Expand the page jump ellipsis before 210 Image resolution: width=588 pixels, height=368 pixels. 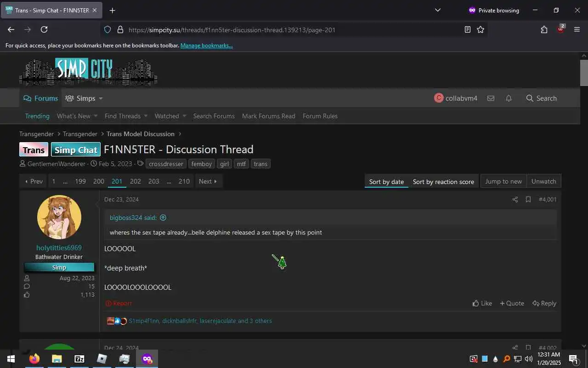(x=169, y=181)
